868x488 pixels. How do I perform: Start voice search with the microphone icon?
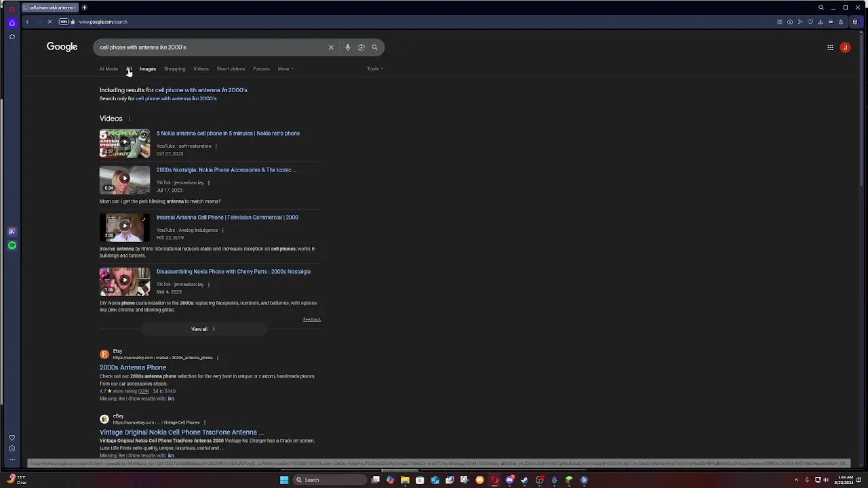(347, 47)
